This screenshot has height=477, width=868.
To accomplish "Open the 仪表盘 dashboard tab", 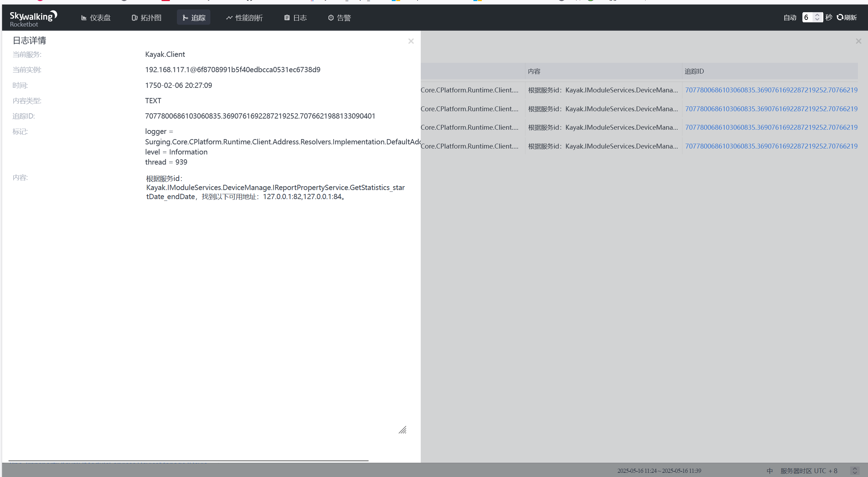I will pos(96,18).
